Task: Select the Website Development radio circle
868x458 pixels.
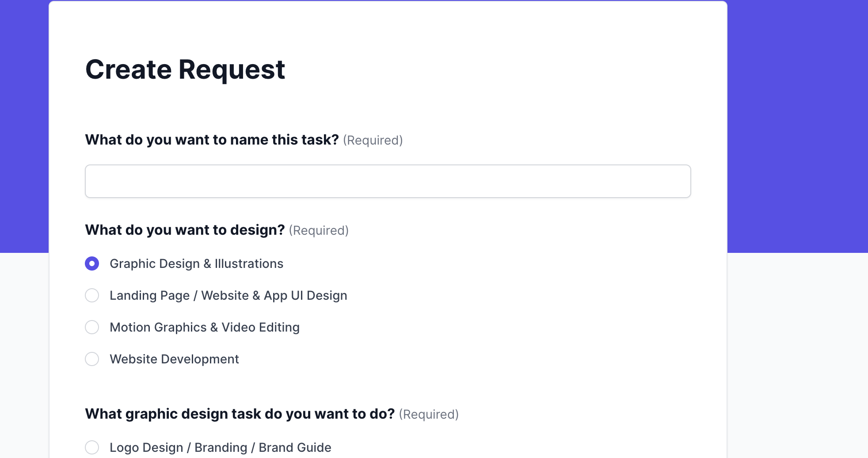Action: point(92,359)
